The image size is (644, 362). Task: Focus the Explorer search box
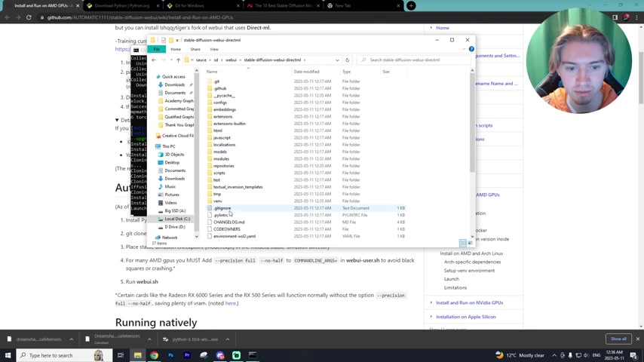[414, 60]
